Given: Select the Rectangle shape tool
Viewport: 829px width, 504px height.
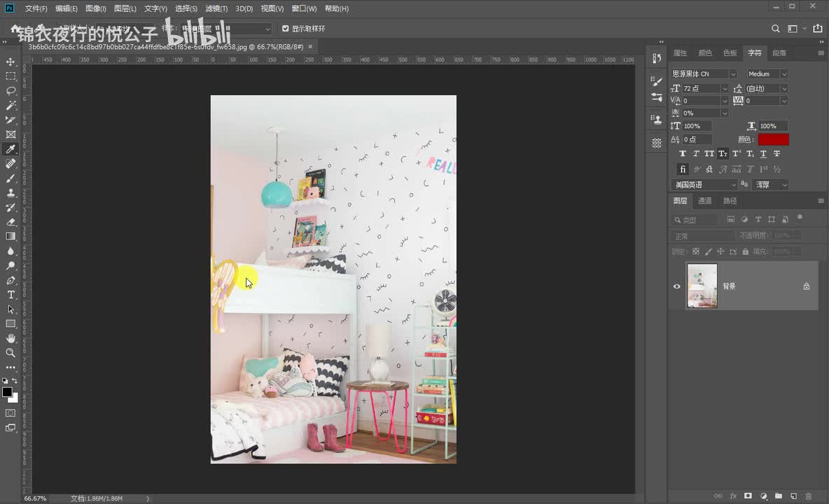Looking at the screenshot, I should (11, 323).
